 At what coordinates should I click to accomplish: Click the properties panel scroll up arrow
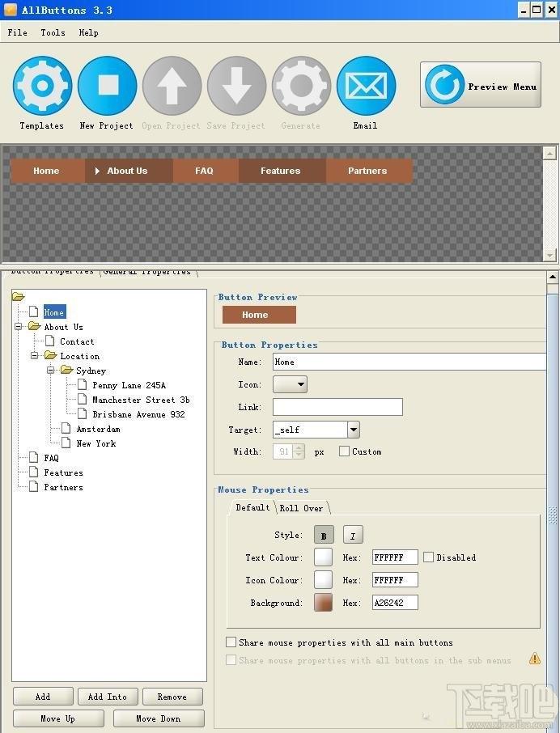pyautogui.click(x=553, y=277)
